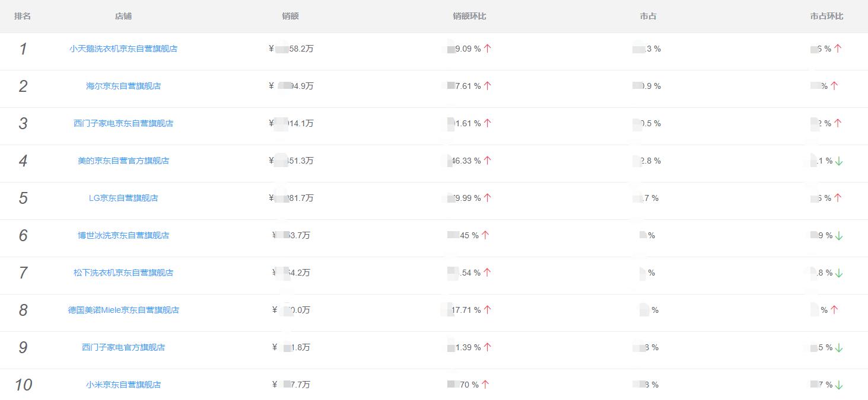Screen dimensions: 868x400
Task: Open LG京东自营旗舰店 store link
Action: [123, 198]
